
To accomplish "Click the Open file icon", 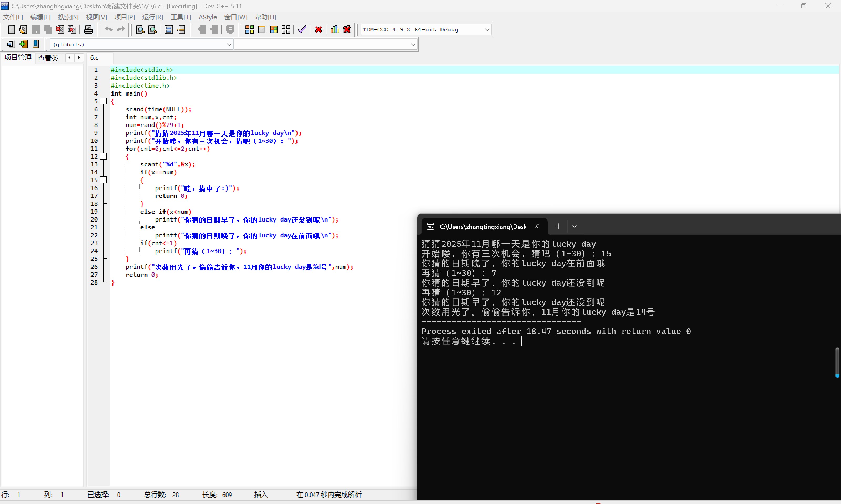I will pos(23,30).
